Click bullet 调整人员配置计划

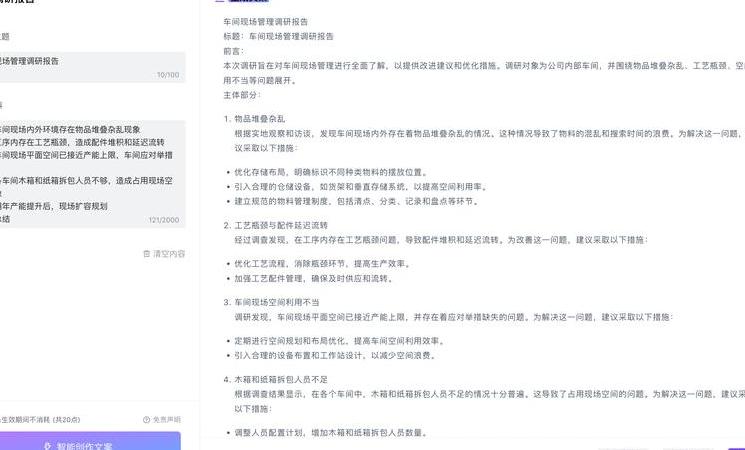330,432
